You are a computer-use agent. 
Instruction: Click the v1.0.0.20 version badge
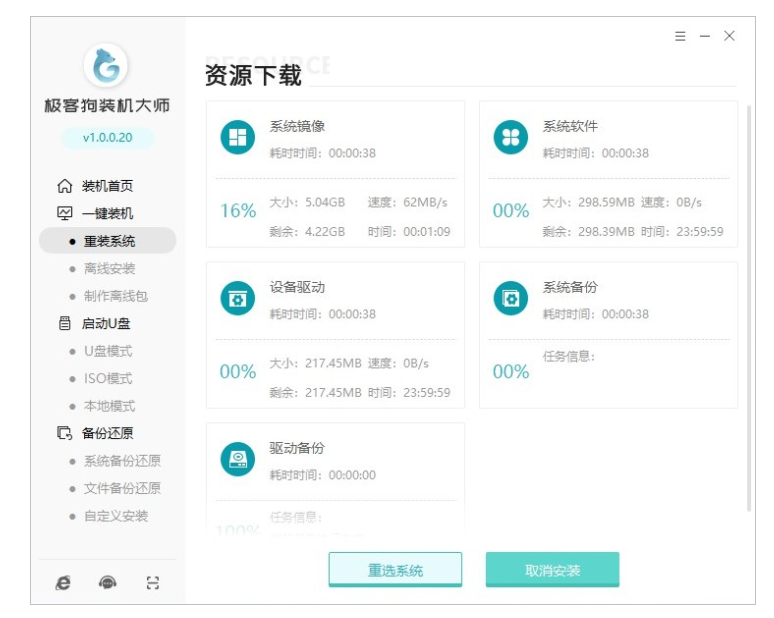(x=108, y=137)
